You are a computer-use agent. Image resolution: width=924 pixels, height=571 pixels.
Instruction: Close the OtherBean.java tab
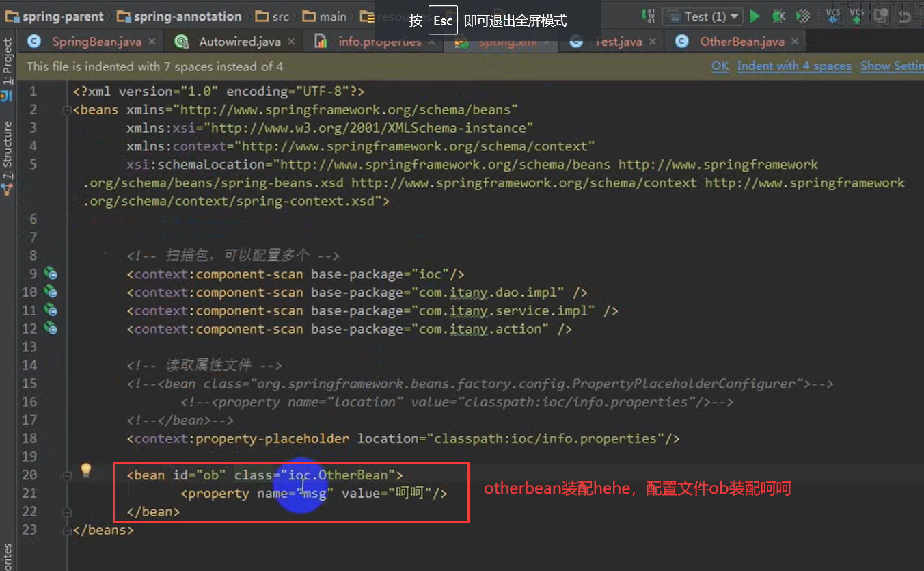click(795, 42)
